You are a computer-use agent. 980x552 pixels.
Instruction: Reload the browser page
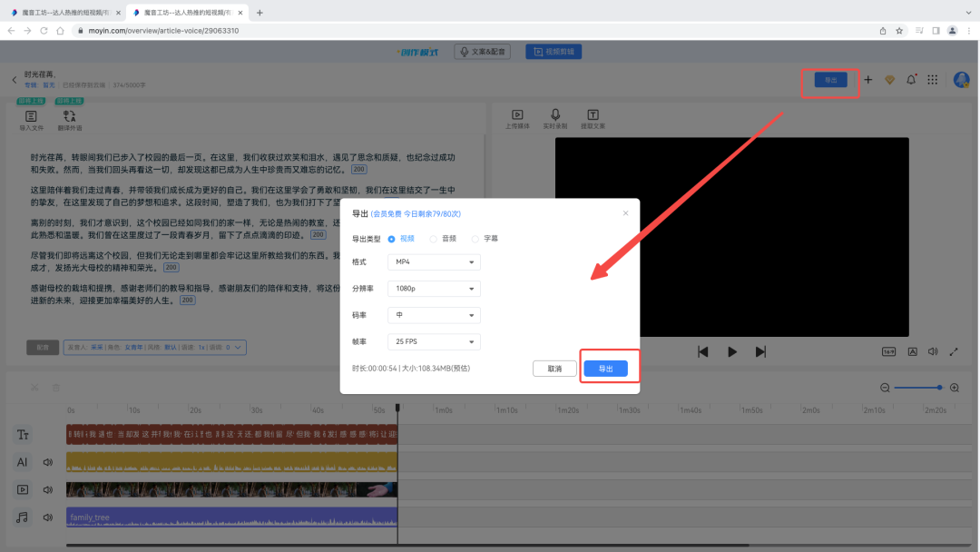[x=44, y=31]
